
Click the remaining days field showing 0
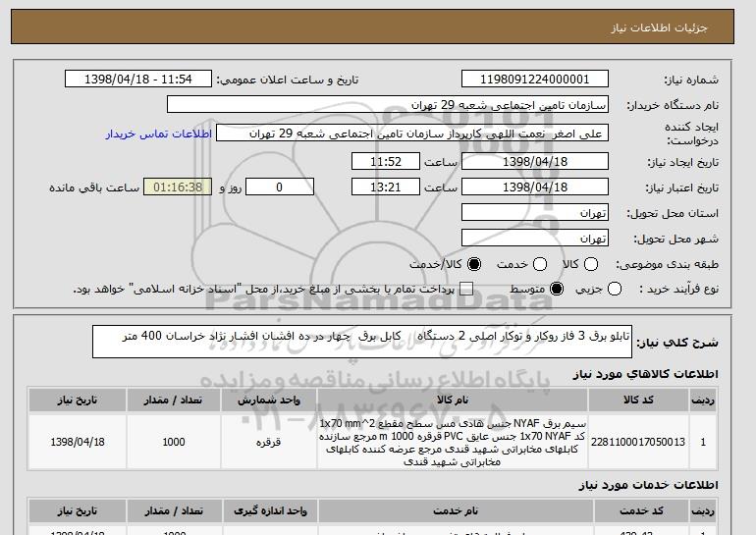[x=280, y=187]
